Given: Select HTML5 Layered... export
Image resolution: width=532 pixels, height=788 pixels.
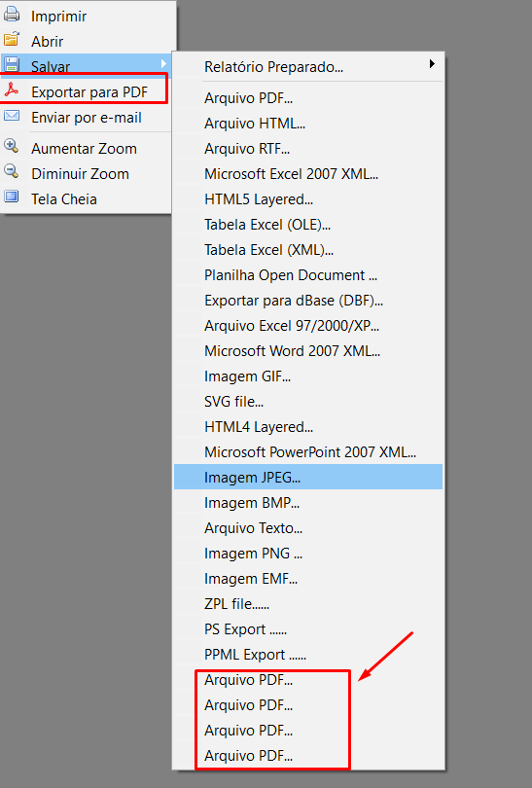Looking at the screenshot, I should [x=308, y=199].
